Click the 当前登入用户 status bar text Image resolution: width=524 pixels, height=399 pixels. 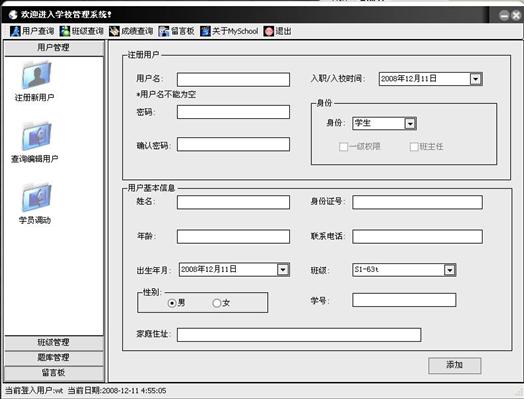pos(34,390)
